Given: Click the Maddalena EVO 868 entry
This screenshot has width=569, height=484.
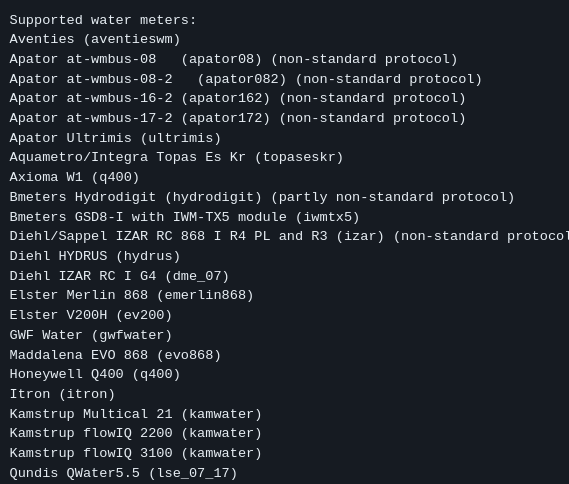Looking at the screenshot, I should [115, 355].
